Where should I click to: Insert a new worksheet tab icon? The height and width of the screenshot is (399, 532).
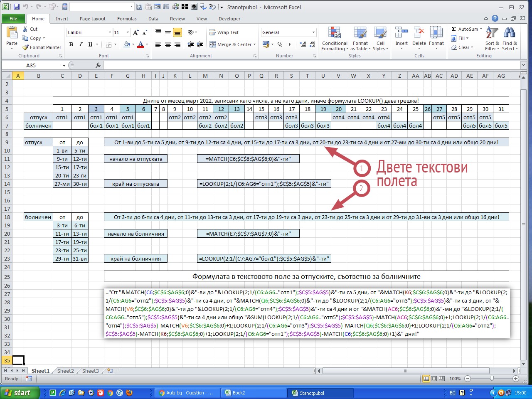[110, 371]
